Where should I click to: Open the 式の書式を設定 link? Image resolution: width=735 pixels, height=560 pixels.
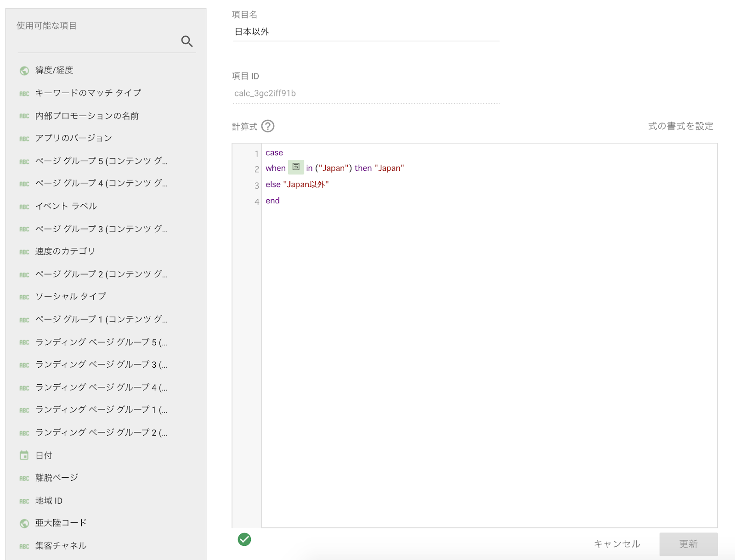(x=680, y=126)
